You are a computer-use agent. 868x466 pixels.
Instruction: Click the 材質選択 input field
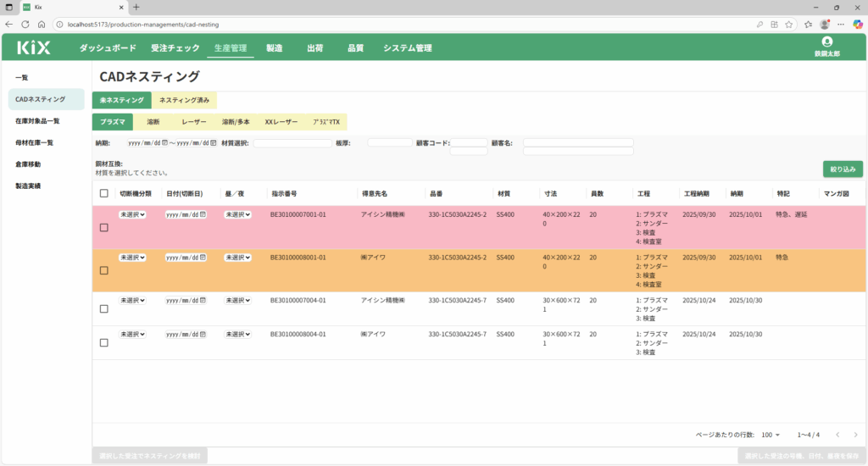point(292,143)
